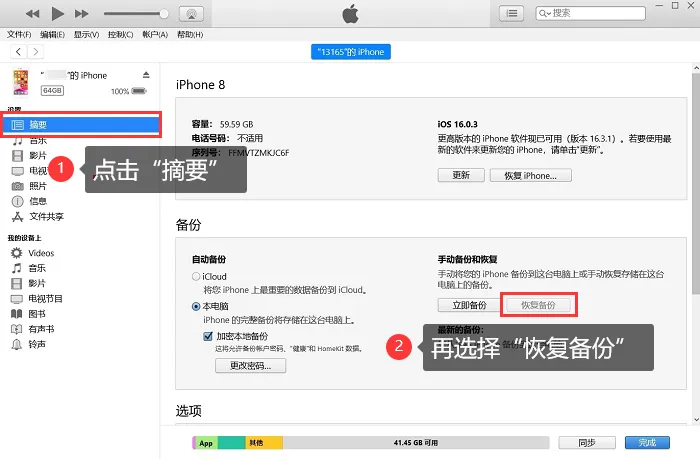The width and height of the screenshot is (700, 459).
Task: Select 摘要 in the sidebar
Action: (x=81, y=125)
